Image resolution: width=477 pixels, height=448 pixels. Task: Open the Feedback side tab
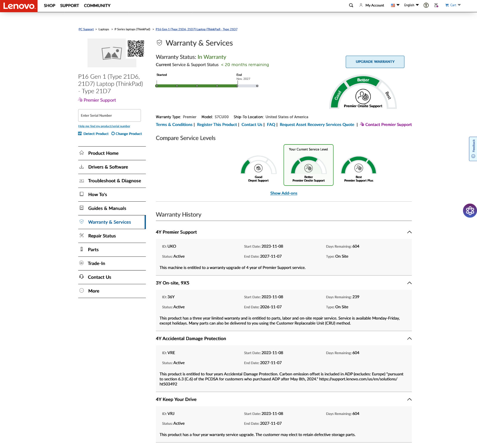[473, 149]
